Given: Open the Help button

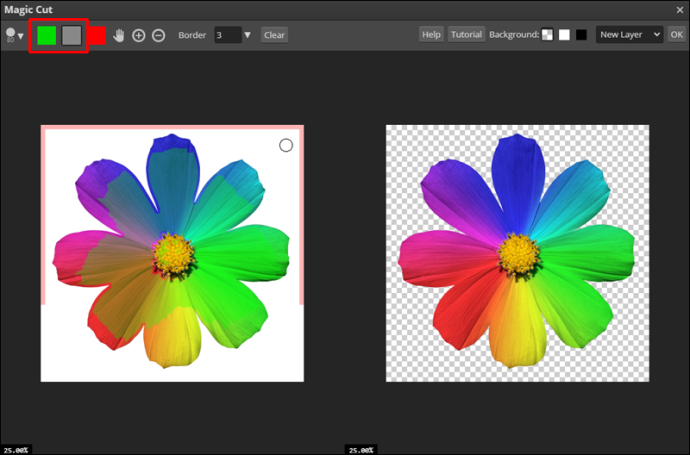Looking at the screenshot, I should click(x=431, y=34).
